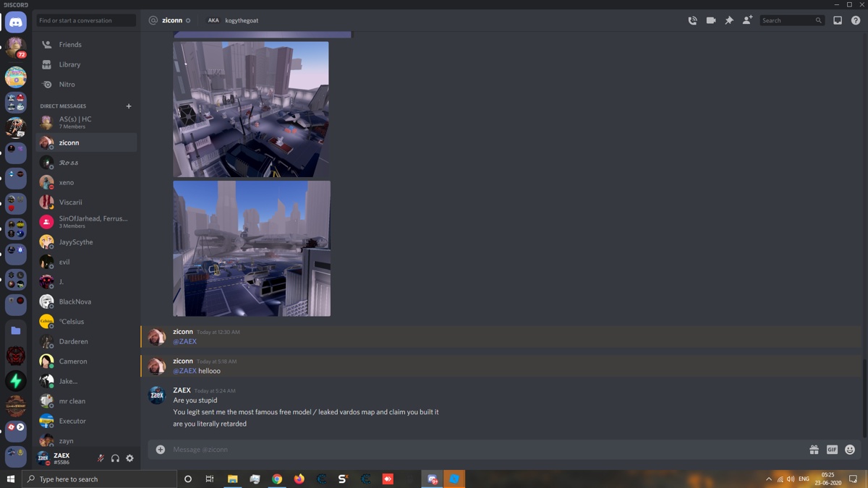Viewport: 868px width, 488px height.
Task: Open the Friends tab
Action: (86, 45)
